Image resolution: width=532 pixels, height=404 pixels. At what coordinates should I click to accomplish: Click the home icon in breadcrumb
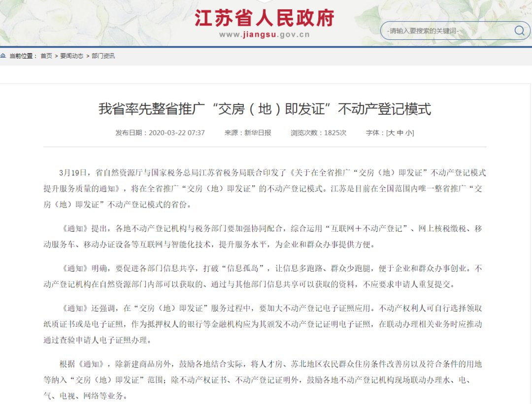point(3,56)
